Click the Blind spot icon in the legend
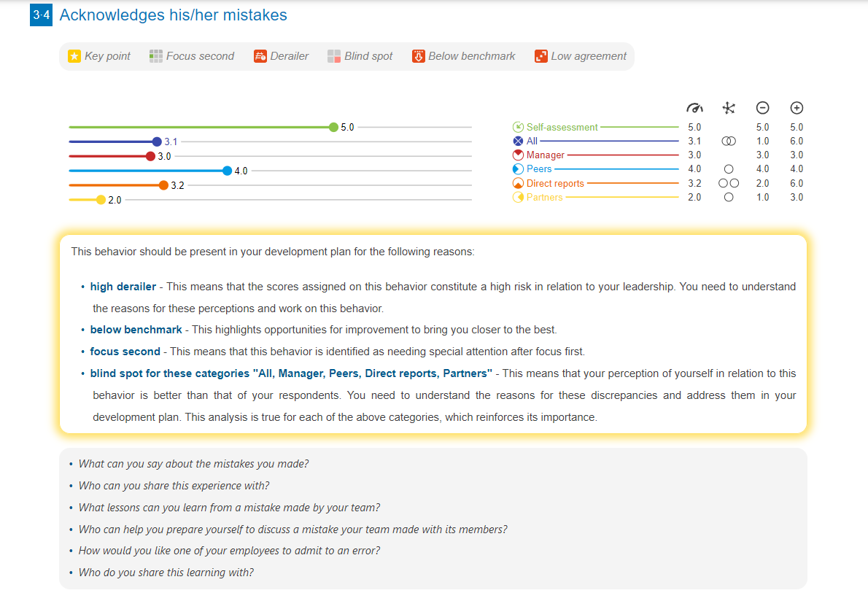The image size is (868, 601). tap(335, 55)
